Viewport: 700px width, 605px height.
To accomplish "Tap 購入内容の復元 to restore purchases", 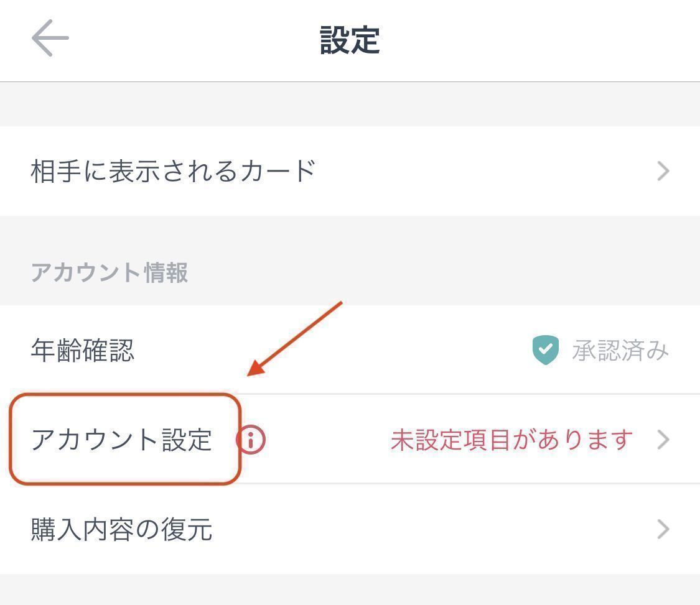I will coord(121,530).
